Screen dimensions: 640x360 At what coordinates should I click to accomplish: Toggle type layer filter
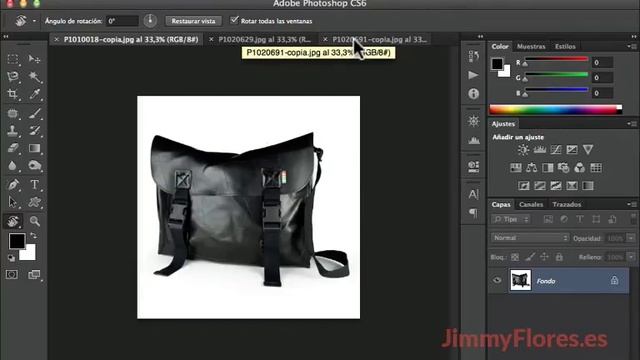click(x=580, y=219)
